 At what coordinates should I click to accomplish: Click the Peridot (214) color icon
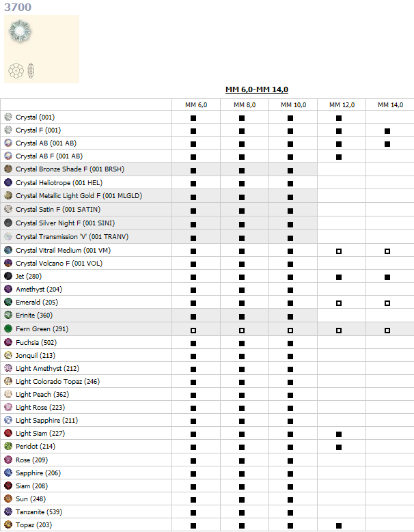tap(8, 446)
